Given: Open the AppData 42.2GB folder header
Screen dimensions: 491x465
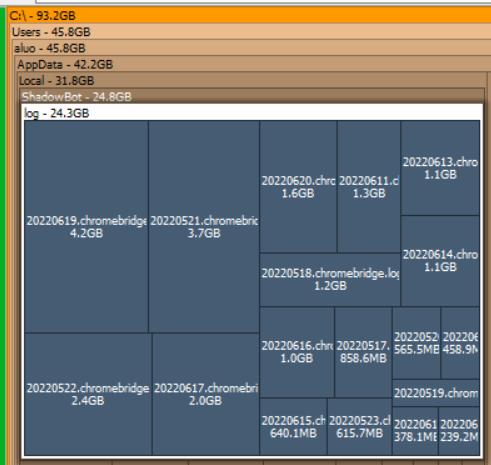Looking at the screenshot, I should (x=253, y=64).
